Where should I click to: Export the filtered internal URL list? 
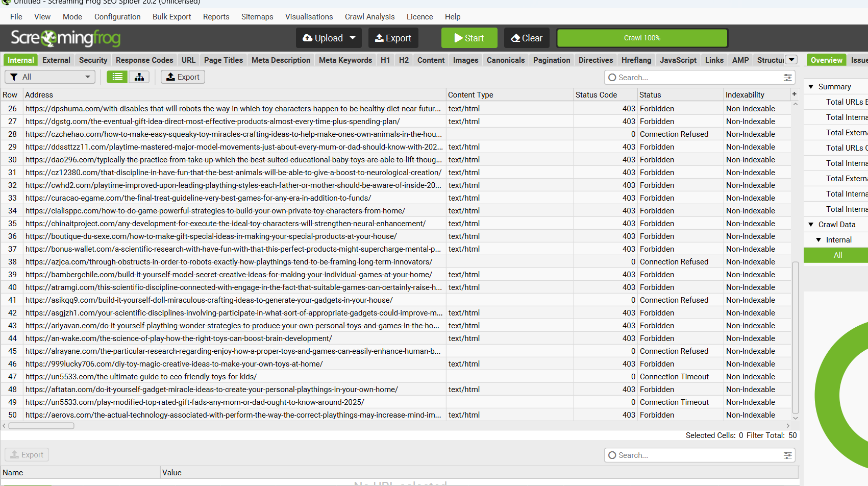(x=183, y=77)
